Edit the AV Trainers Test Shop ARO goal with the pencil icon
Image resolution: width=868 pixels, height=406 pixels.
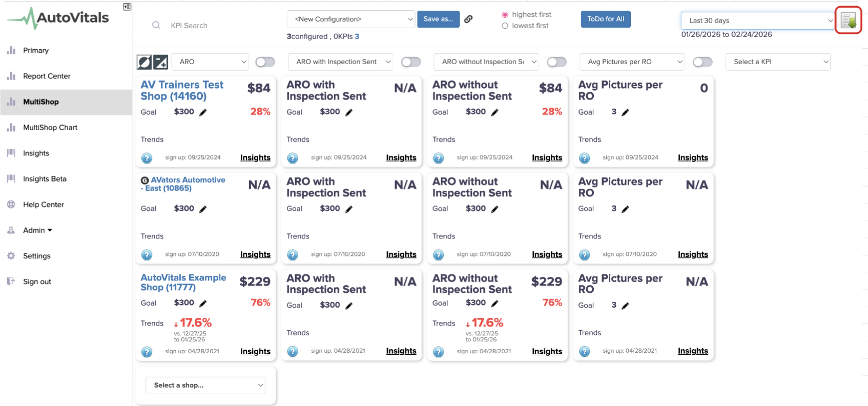coord(203,112)
